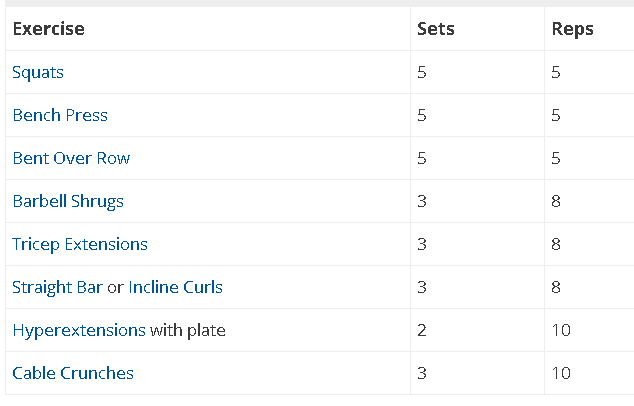Select the Reps value in the Bench Press row
634x406 pixels.
tap(556, 115)
